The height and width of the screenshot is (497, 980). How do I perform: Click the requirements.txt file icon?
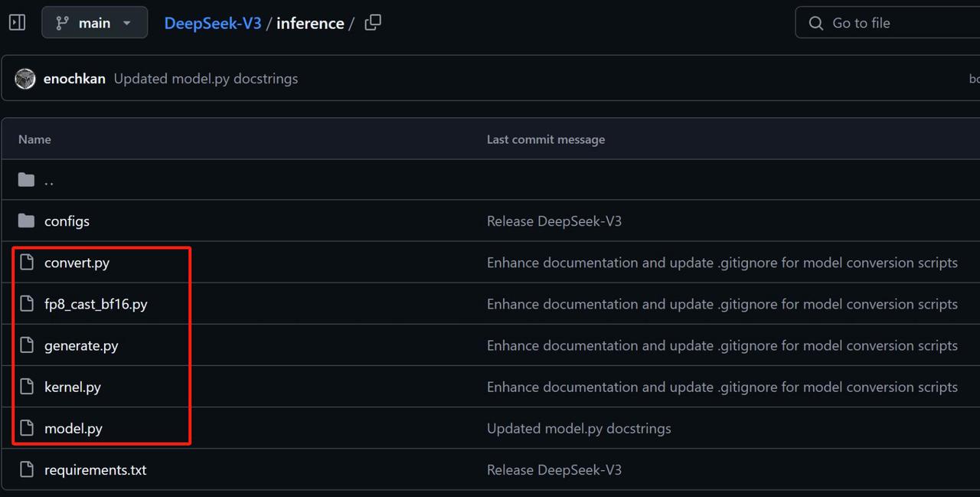(27, 469)
